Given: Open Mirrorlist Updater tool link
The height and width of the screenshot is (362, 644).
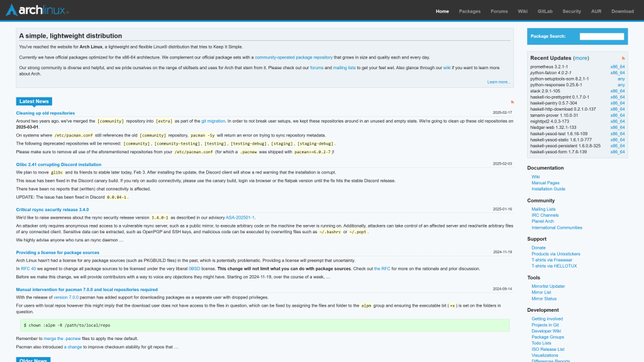Looking at the screenshot, I should (548, 287).
